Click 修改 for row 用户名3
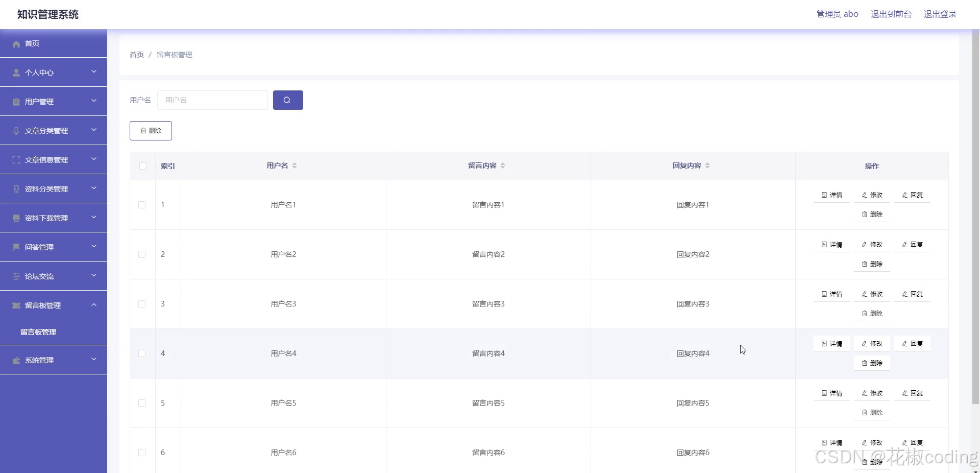The image size is (980, 473). pos(872,294)
